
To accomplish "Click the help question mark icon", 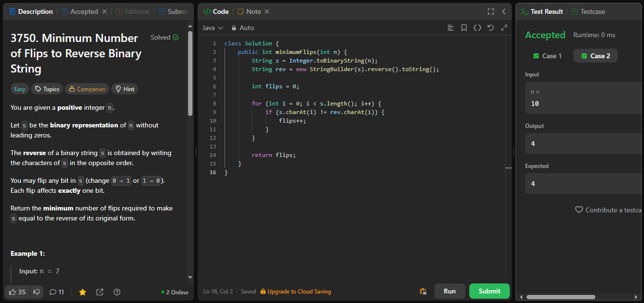I will (117, 292).
